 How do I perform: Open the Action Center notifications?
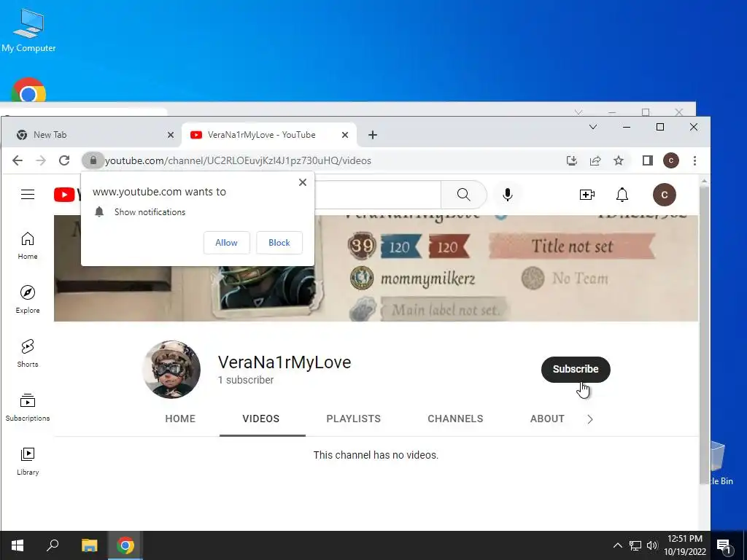tap(724, 545)
